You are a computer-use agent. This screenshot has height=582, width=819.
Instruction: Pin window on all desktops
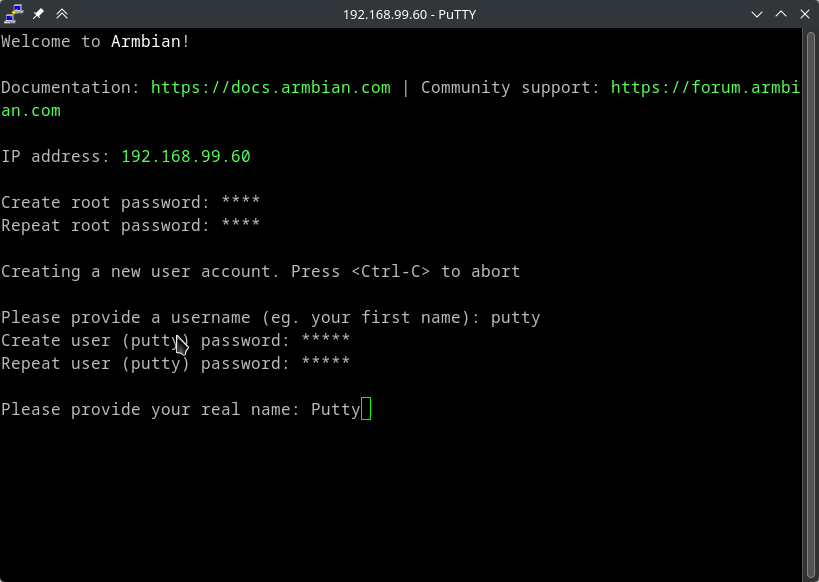[x=38, y=14]
